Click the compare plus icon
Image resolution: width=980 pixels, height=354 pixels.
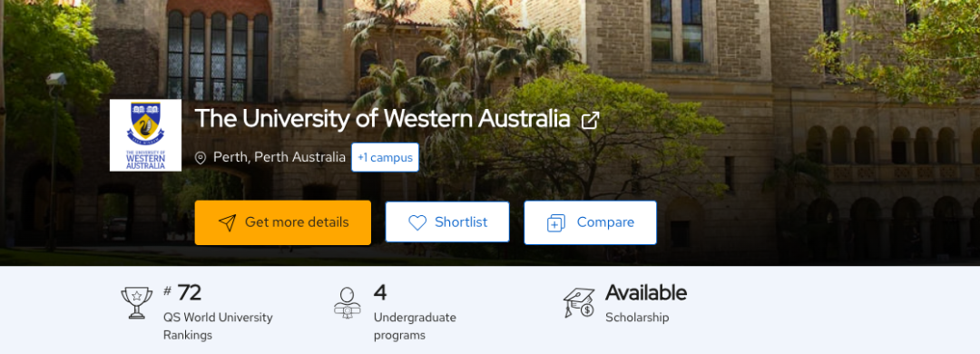[x=555, y=222]
